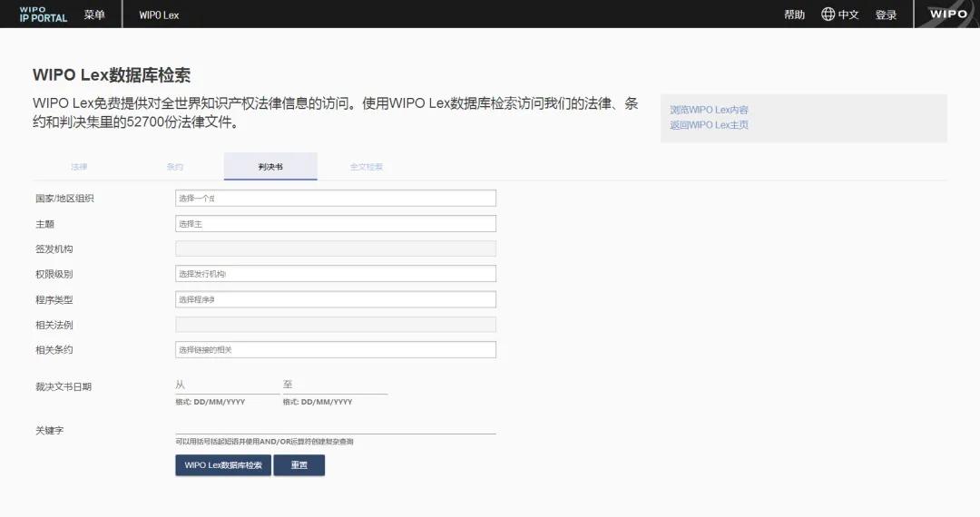Click the 重置 reset button
Screen dimensions: 980x517
tap(299, 465)
